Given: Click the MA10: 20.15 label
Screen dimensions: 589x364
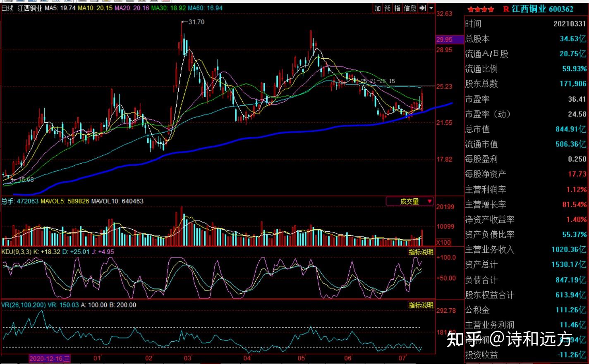Looking at the screenshot, I should pyautogui.click(x=95, y=8).
